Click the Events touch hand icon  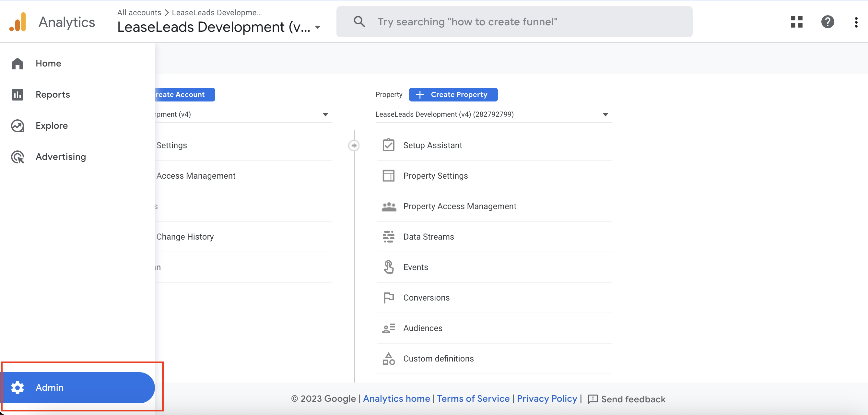point(389,267)
